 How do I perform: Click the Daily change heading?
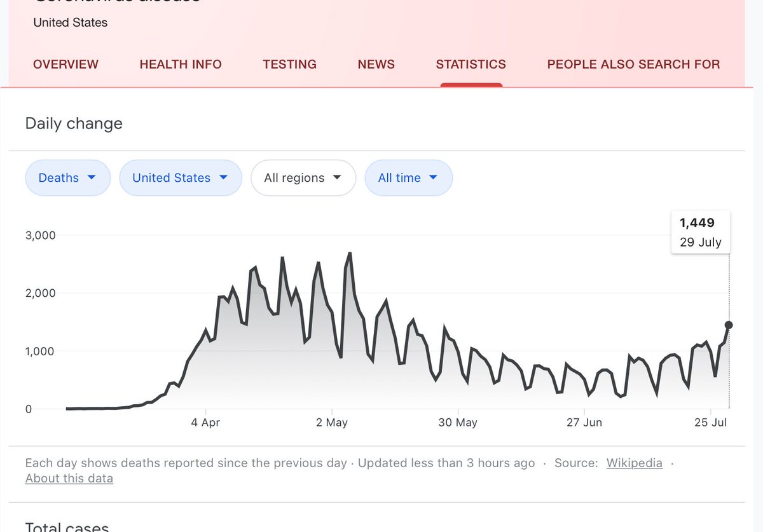coord(74,123)
